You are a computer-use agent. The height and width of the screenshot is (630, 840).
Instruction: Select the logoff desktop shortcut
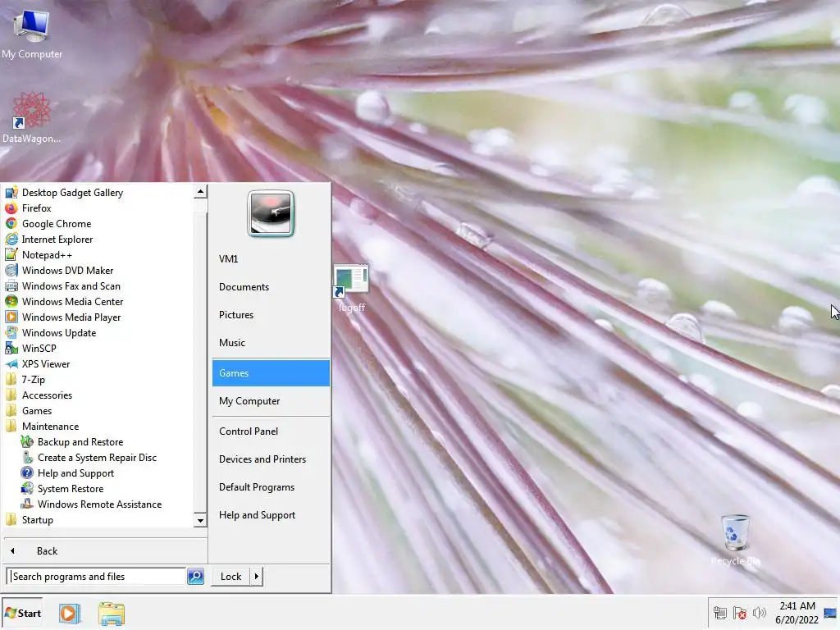[x=351, y=289]
